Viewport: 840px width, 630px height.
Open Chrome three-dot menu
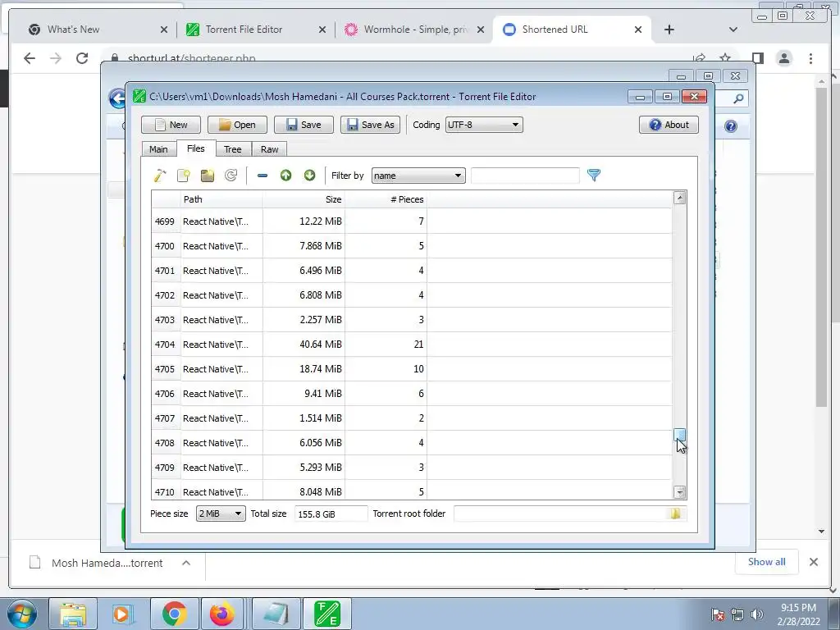(x=810, y=58)
